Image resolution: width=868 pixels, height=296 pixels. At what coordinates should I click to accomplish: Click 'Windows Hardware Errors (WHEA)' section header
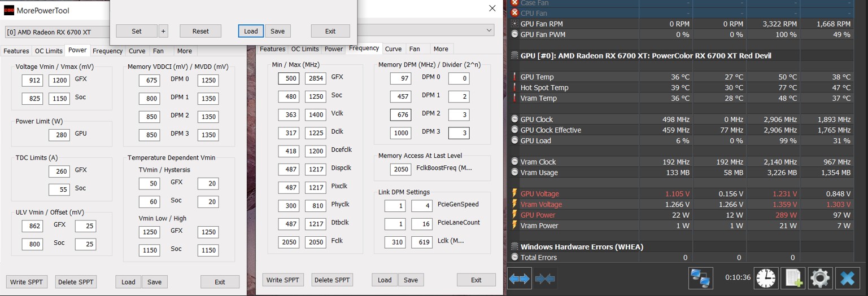582,247
